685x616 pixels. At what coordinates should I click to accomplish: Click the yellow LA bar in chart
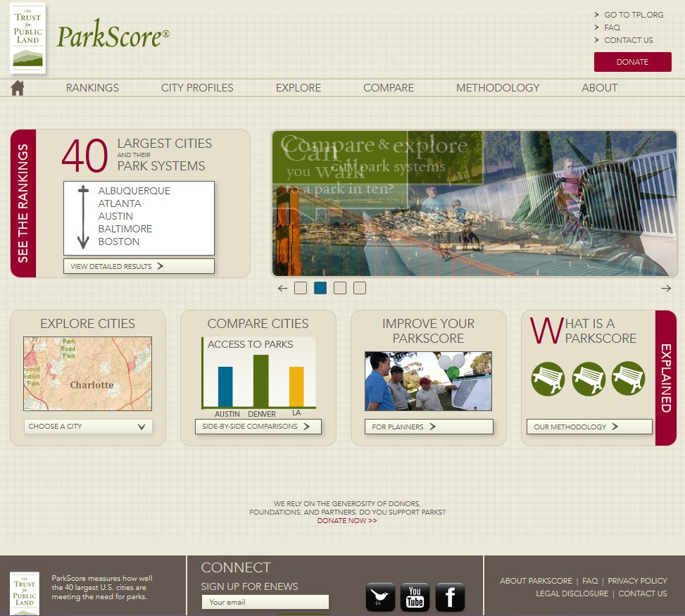[x=296, y=387]
